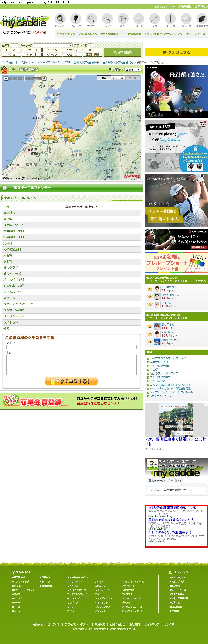
Task: Click 風の又 user avatar
Action: point(157,326)
